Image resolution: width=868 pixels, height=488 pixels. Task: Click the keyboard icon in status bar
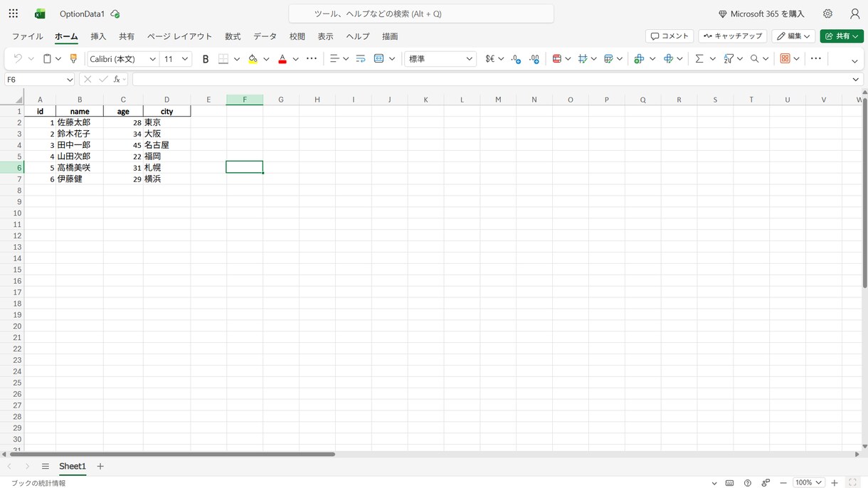pyautogui.click(x=729, y=483)
